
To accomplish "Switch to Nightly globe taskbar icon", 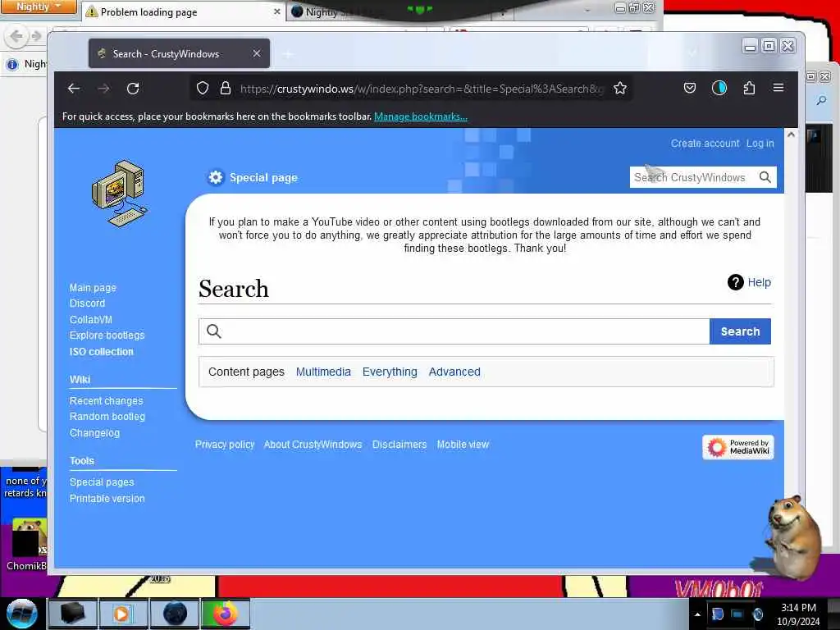I will 175,614.
